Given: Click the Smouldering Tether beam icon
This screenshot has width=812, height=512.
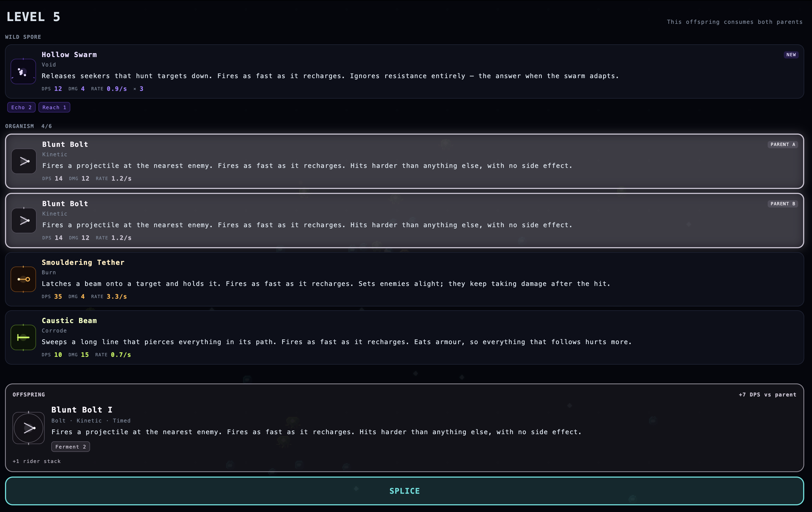Looking at the screenshot, I should pyautogui.click(x=23, y=279).
